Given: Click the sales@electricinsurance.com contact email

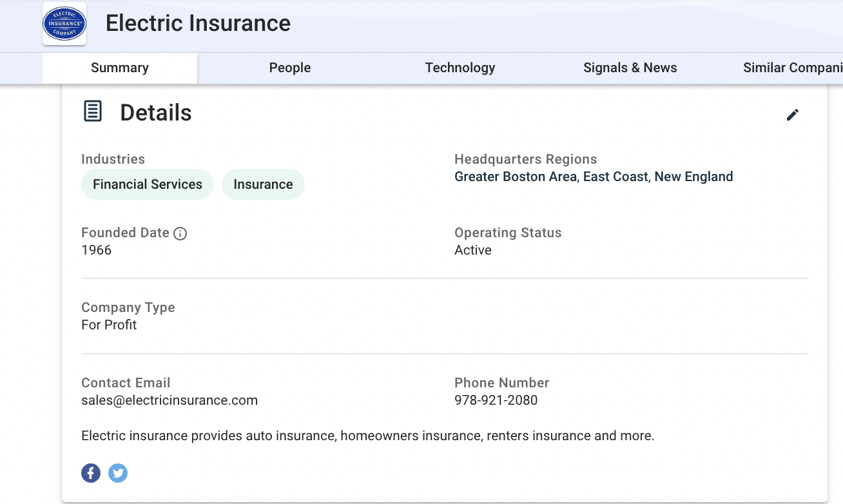Looking at the screenshot, I should (x=170, y=400).
